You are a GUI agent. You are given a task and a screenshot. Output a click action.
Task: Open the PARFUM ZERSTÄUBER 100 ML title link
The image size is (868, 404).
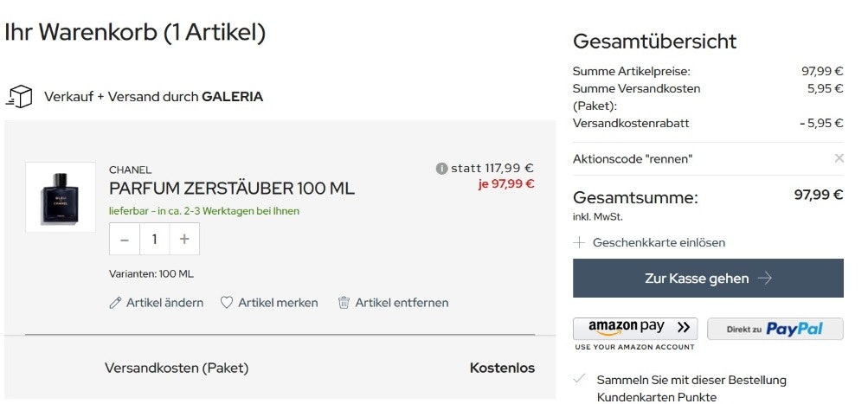point(232,189)
